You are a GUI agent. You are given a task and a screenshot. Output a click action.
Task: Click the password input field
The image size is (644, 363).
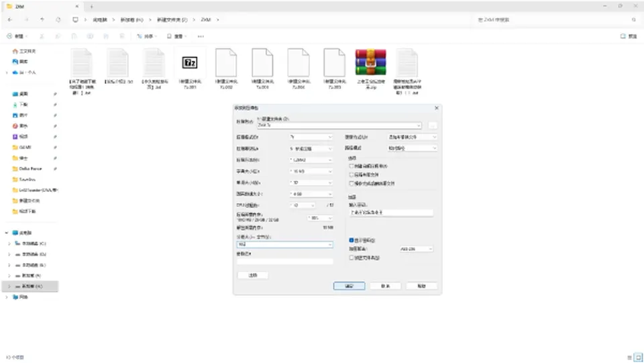point(390,212)
